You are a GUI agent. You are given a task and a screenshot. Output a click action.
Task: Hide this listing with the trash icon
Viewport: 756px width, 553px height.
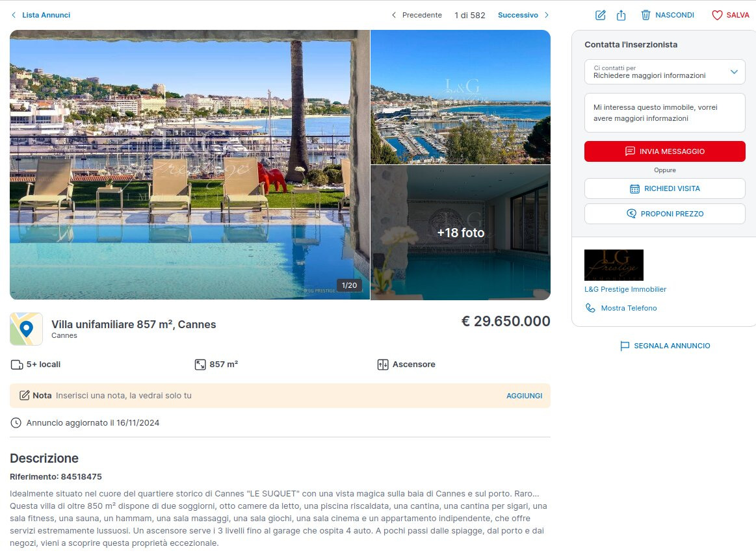[645, 15]
